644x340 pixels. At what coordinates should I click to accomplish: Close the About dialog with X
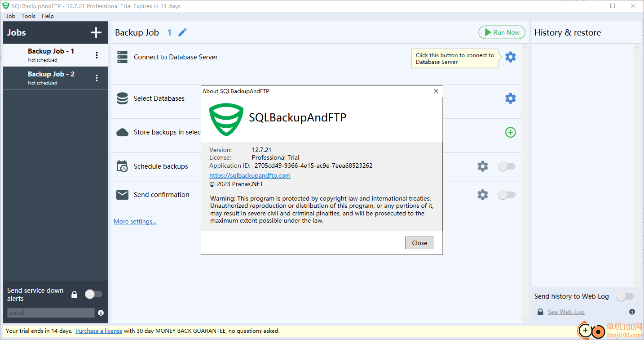coord(436,91)
